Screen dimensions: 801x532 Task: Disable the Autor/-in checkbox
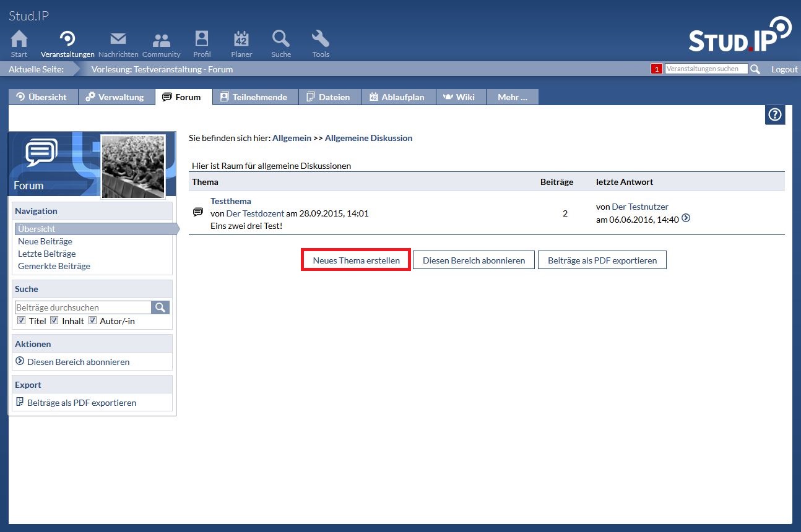93,320
